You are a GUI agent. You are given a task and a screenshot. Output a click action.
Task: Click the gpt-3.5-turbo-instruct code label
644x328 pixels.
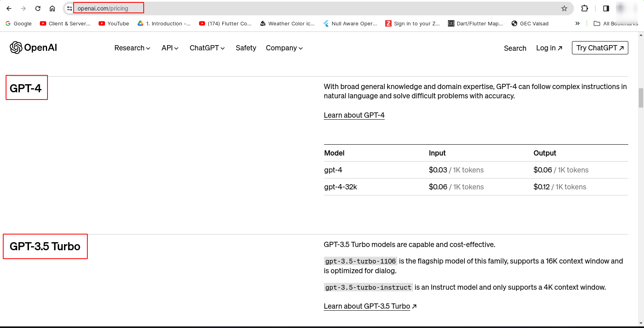coord(368,287)
